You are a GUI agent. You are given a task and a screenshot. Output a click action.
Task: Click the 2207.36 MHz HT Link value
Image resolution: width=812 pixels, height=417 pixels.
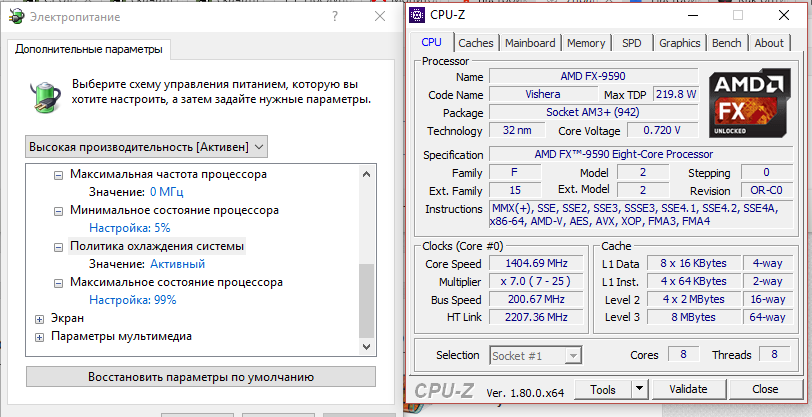[536, 317]
